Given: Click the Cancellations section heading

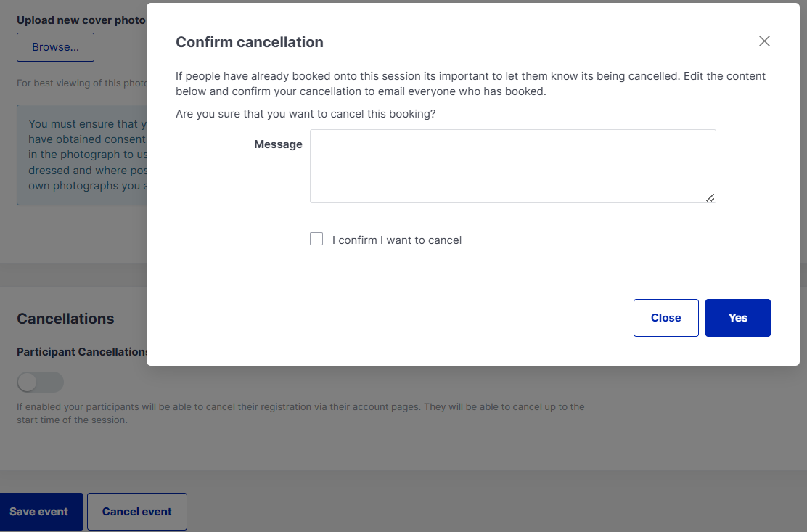Looking at the screenshot, I should tap(65, 319).
